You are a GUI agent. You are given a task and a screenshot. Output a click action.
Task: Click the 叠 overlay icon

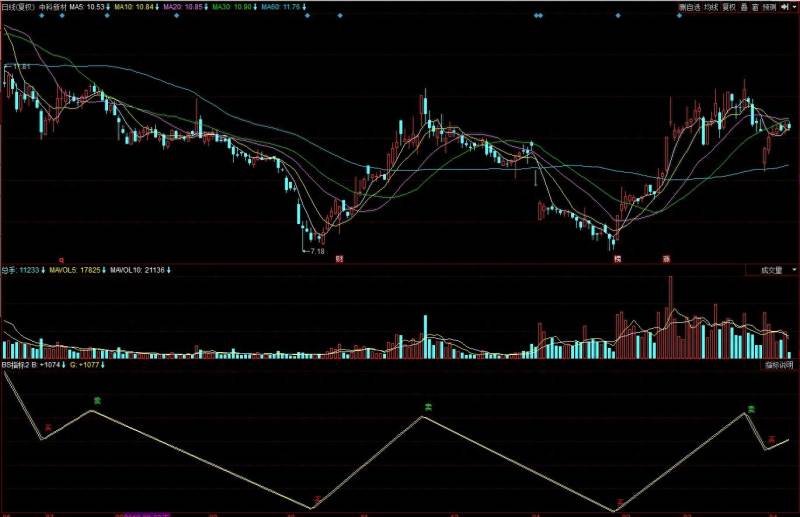pyautogui.click(x=744, y=7)
